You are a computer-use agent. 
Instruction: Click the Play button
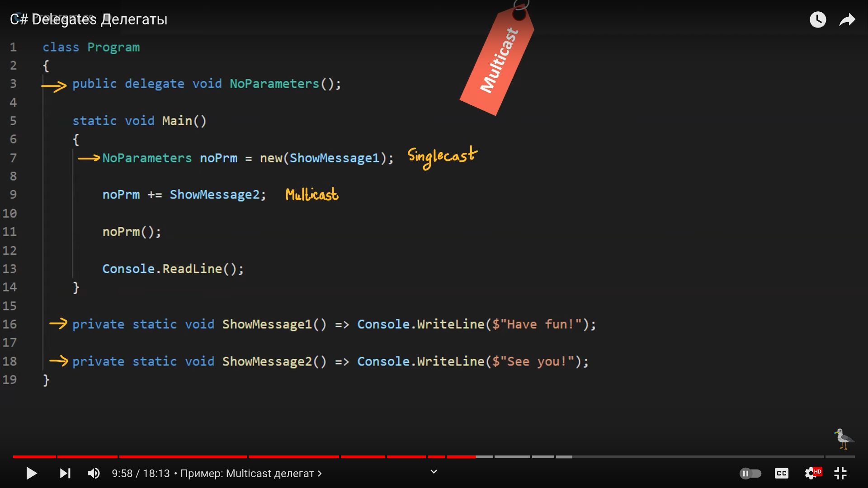pos(31,473)
